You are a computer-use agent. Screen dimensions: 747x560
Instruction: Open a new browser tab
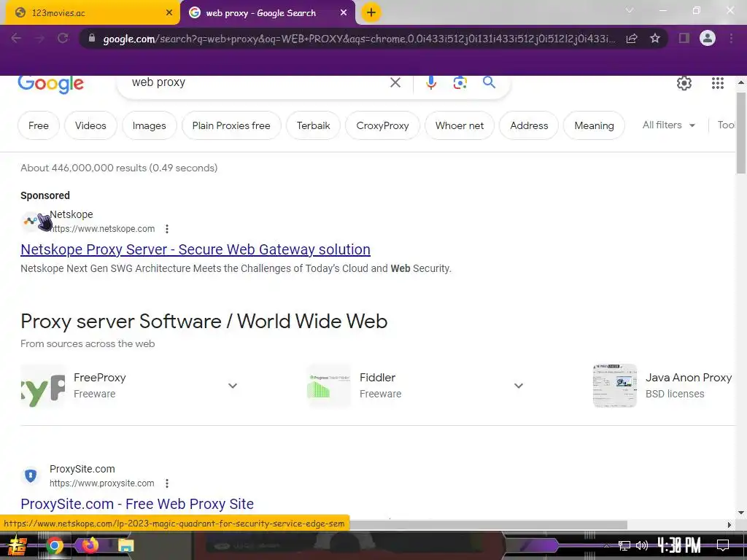point(371,13)
